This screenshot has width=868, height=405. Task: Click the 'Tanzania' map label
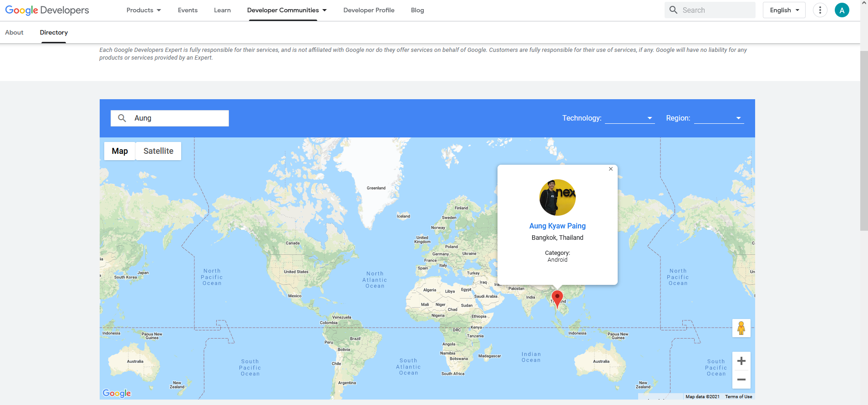click(x=475, y=336)
